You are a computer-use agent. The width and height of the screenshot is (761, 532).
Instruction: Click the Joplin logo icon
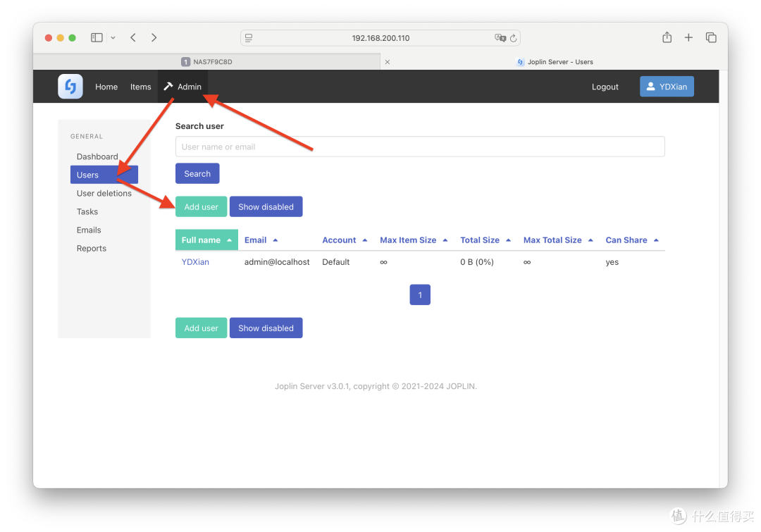pyautogui.click(x=70, y=87)
